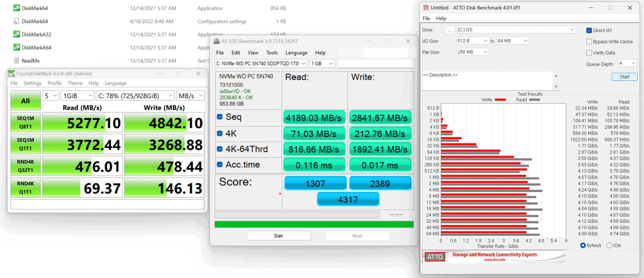
Task: Close the CrystalDiskMark window
Action: [x=198, y=73]
